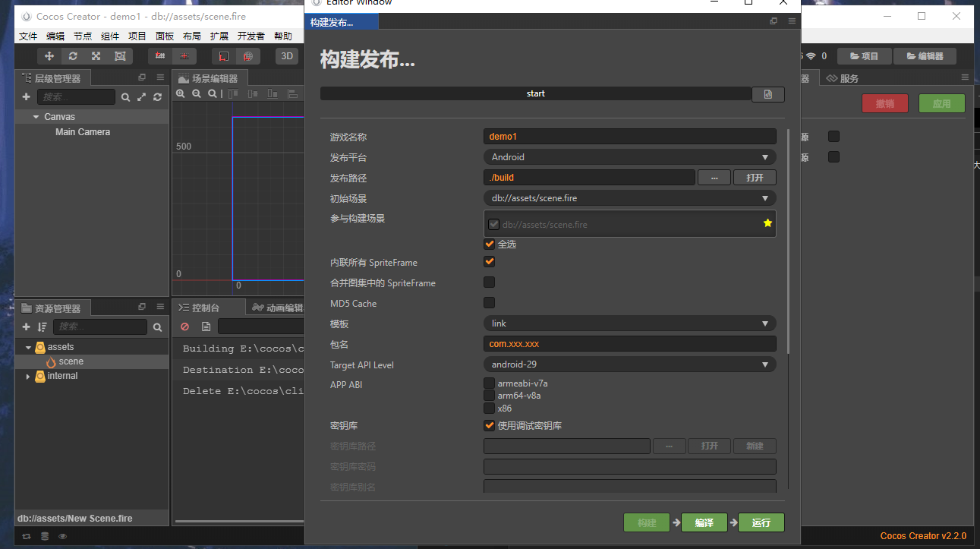This screenshot has width=980, height=549.
Task: Click the 撤销 revert button
Action: pos(885,103)
